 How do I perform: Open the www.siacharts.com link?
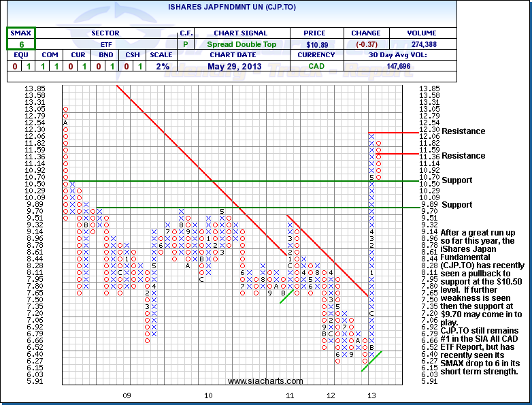[x=265, y=380]
